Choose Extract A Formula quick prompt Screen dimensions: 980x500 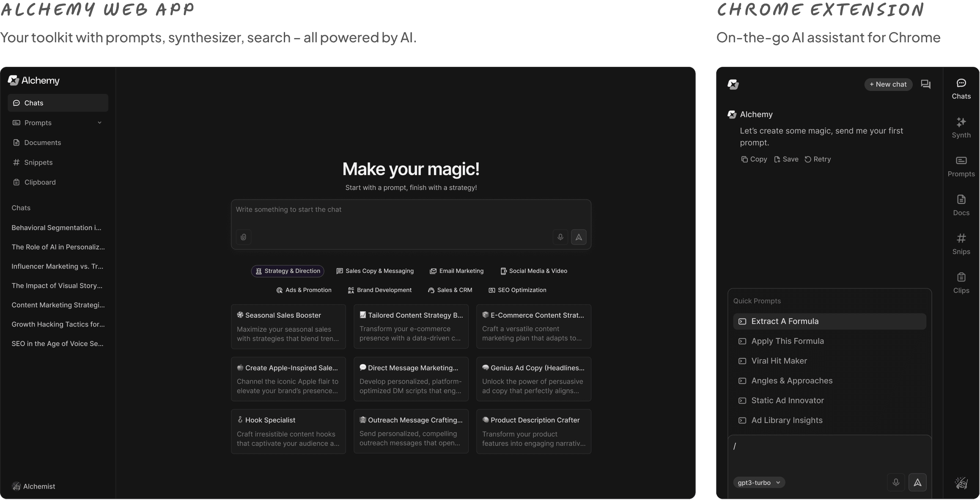[x=829, y=321]
